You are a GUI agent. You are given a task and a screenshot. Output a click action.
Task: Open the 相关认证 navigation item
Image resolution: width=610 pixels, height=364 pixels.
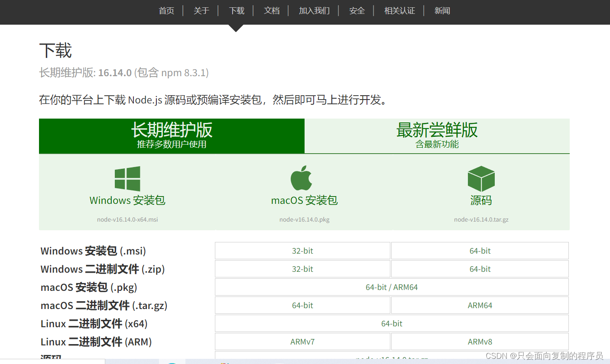(x=399, y=11)
